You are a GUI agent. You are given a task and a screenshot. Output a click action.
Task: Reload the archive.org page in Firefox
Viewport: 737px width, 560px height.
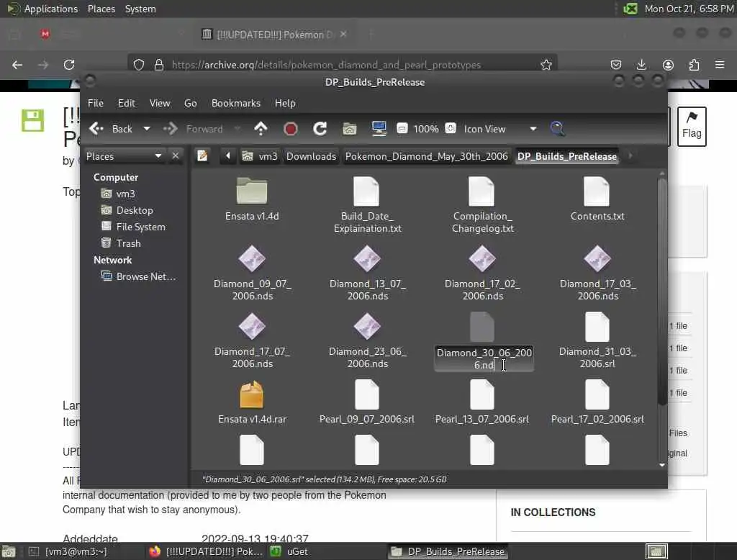pos(69,65)
